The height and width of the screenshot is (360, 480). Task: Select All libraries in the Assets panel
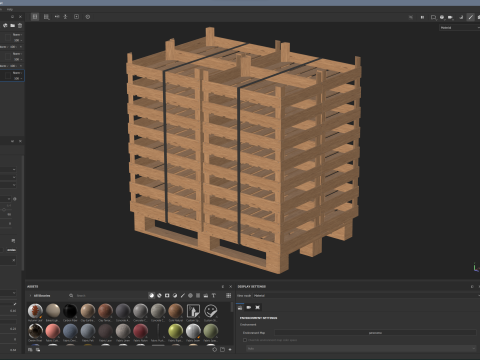[42, 296]
